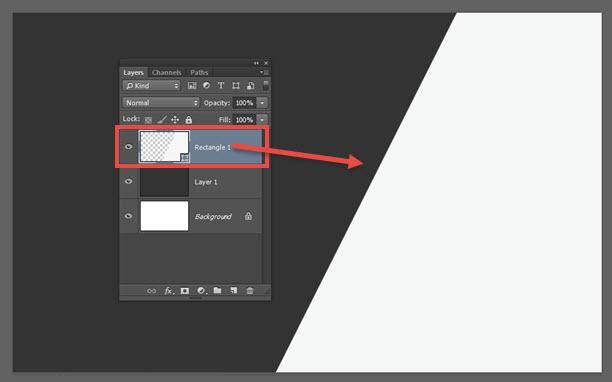Collapse the Layers panel to icons
The height and width of the screenshot is (382, 612).
(x=256, y=63)
